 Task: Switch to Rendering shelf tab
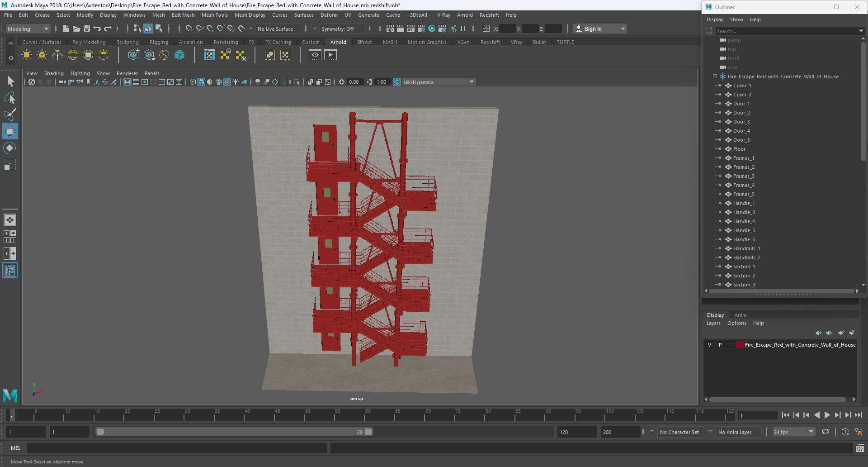click(226, 42)
